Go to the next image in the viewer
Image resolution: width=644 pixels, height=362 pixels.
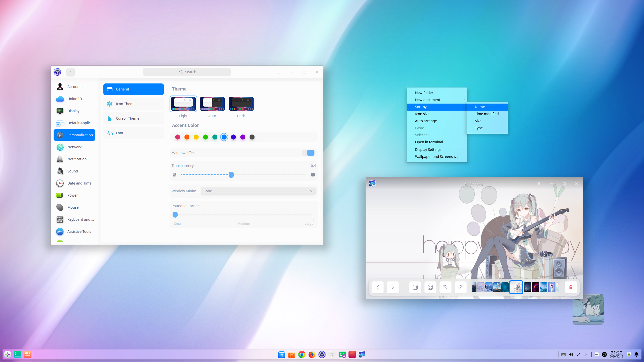[x=392, y=287]
